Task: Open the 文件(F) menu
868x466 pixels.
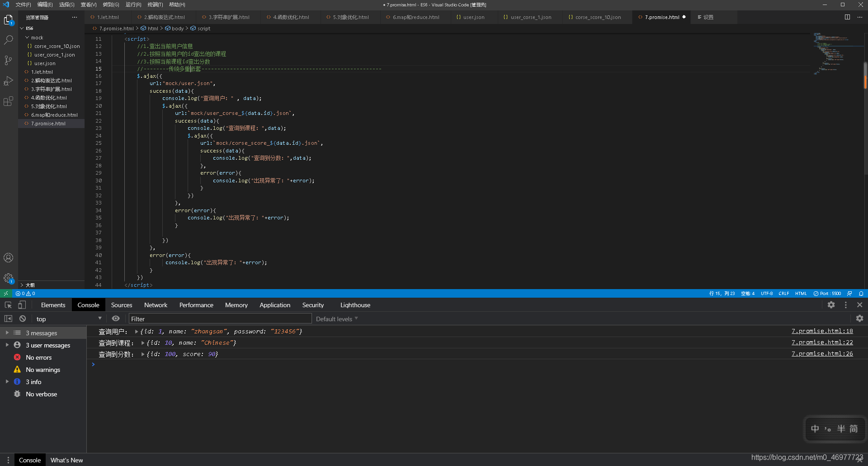Action: pyautogui.click(x=23, y=5)
